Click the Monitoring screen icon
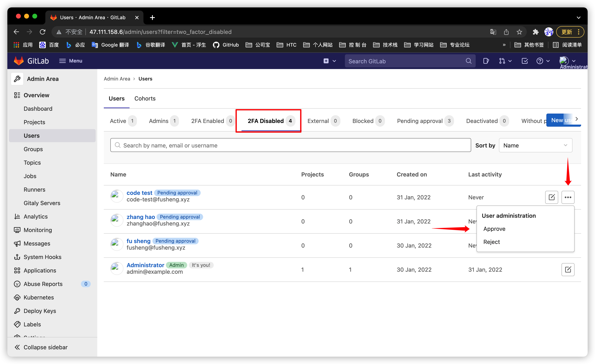The height and width of the screenshot is (364, 595). (17, 230)
